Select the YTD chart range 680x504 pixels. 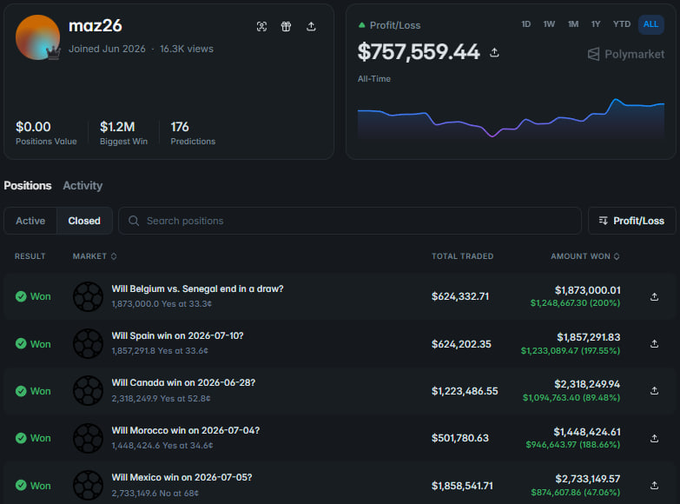[x=621, y=24]
